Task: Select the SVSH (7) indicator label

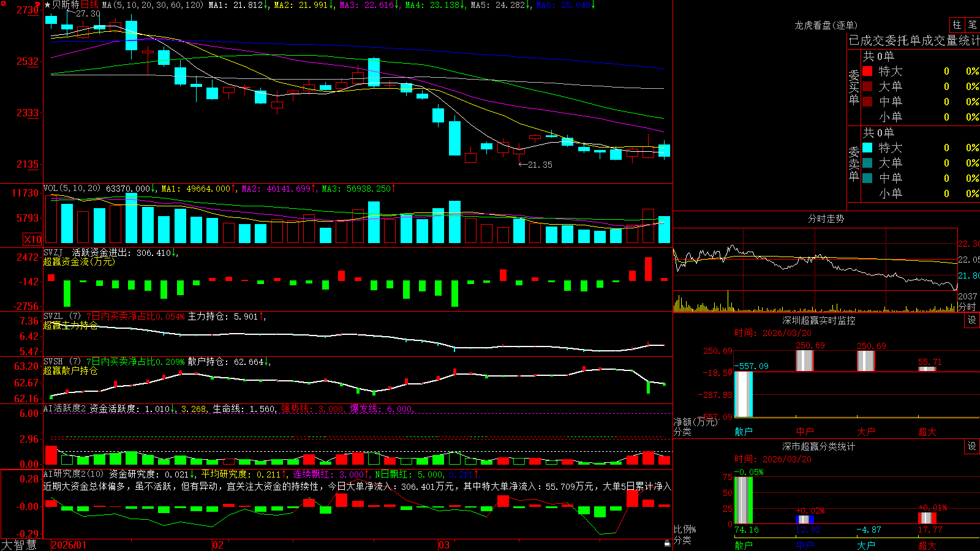Action: [62, 361]
